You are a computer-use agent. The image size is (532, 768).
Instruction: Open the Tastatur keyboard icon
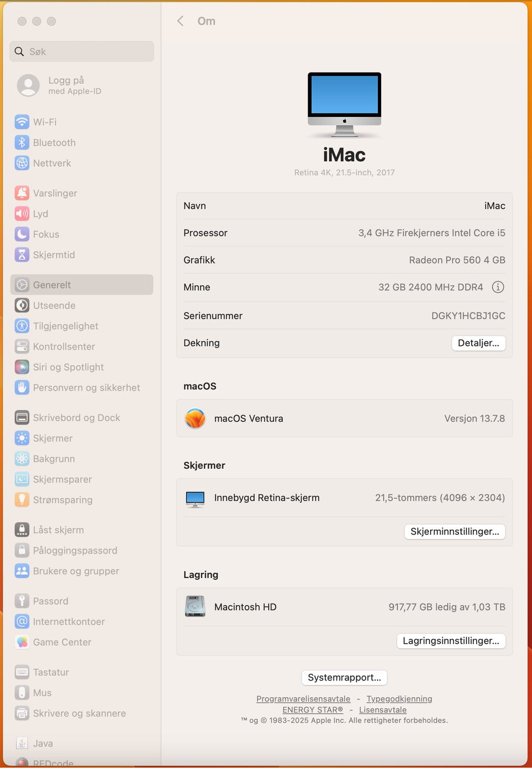click(22, 672)
